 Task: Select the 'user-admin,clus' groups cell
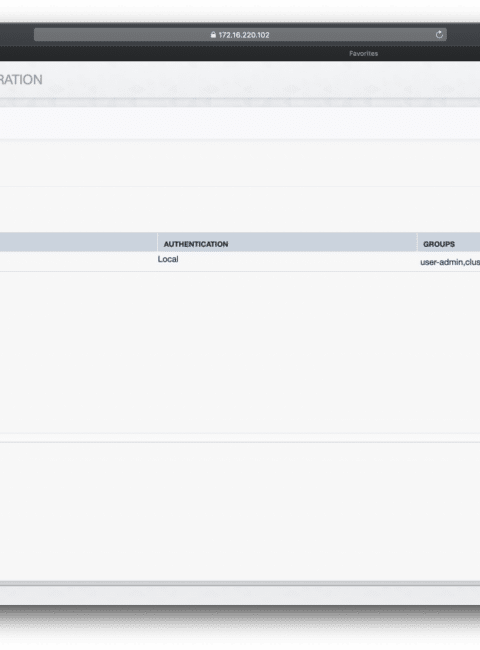450,262
